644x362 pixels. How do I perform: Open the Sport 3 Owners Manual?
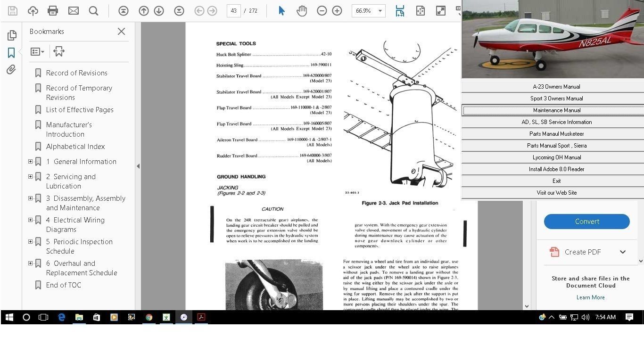pyautogui.click(x=553, y=99)
